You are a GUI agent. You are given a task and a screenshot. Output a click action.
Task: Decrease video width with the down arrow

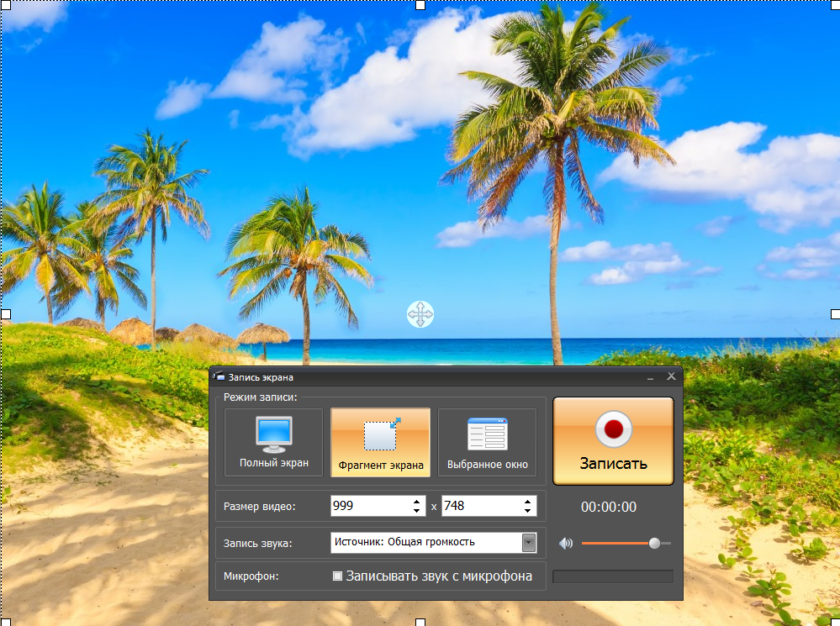[x=417, y=511]
